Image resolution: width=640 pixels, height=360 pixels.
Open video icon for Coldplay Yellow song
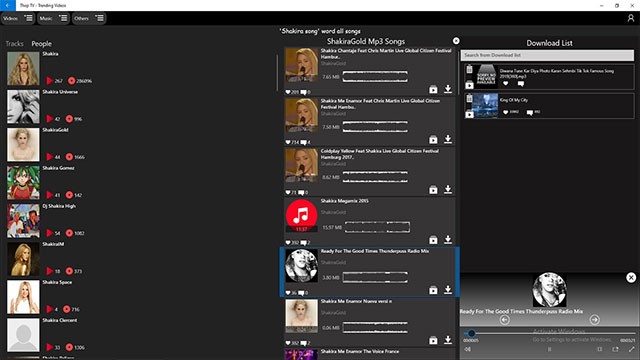click(433, 190)
